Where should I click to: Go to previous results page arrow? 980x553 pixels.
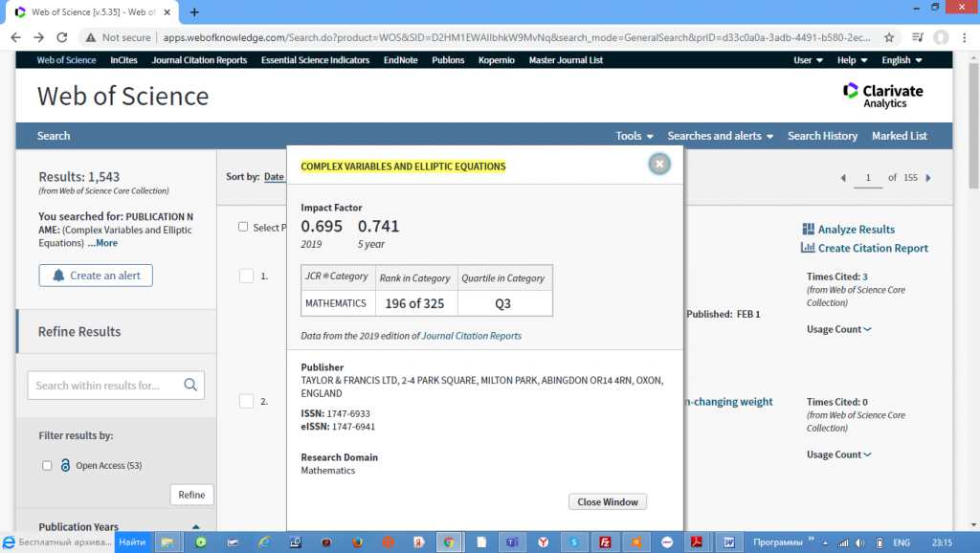tap(843, 178)
